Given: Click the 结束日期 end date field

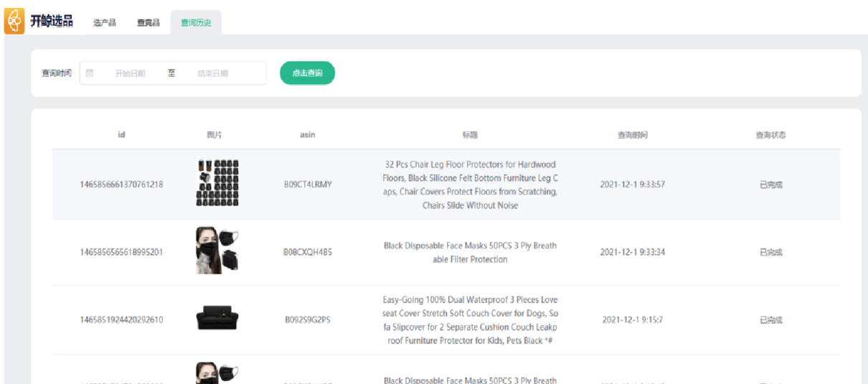Looking at the screenshot, I should tap(212, 73).
